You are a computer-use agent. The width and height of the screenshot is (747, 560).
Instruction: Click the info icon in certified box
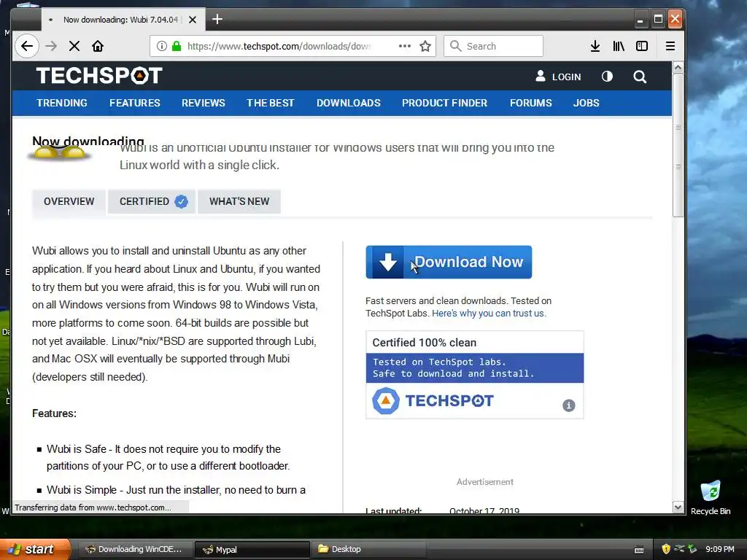point(569,405)
